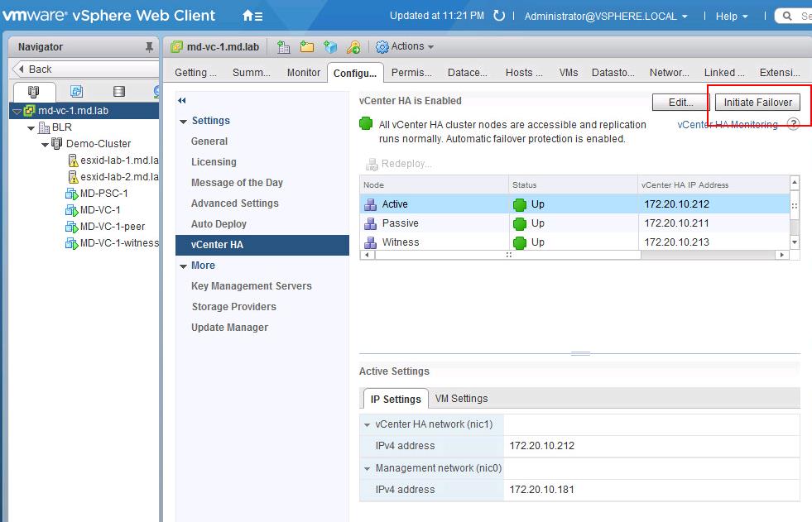This screenshot has height=522, width=812.
Task: Click the BLR datacenter icon
Action: 45,127
